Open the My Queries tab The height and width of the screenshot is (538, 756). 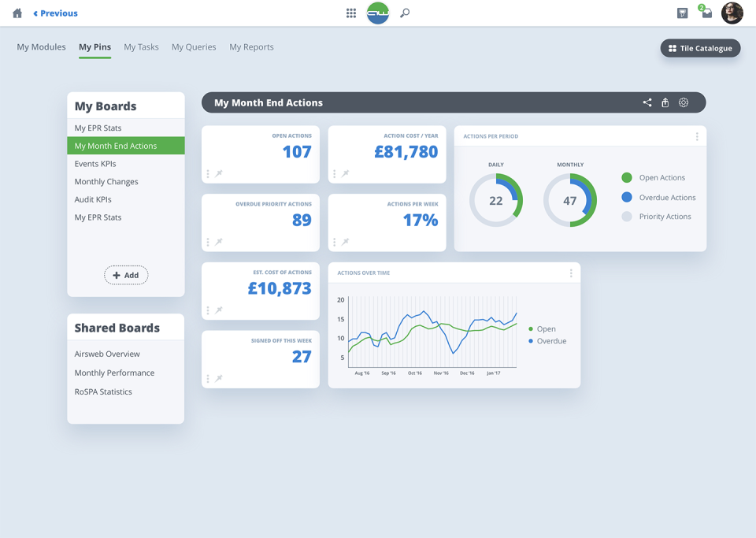[x=194, y=47]
